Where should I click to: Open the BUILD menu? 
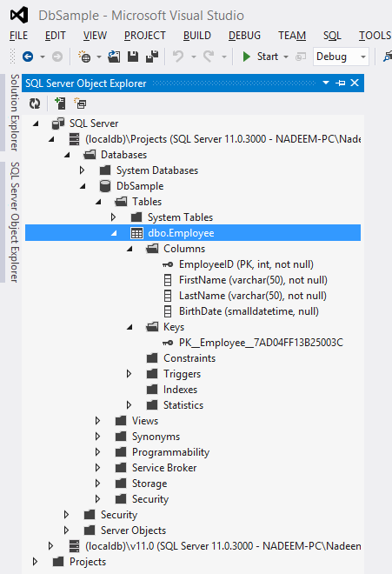coord(197,36)
